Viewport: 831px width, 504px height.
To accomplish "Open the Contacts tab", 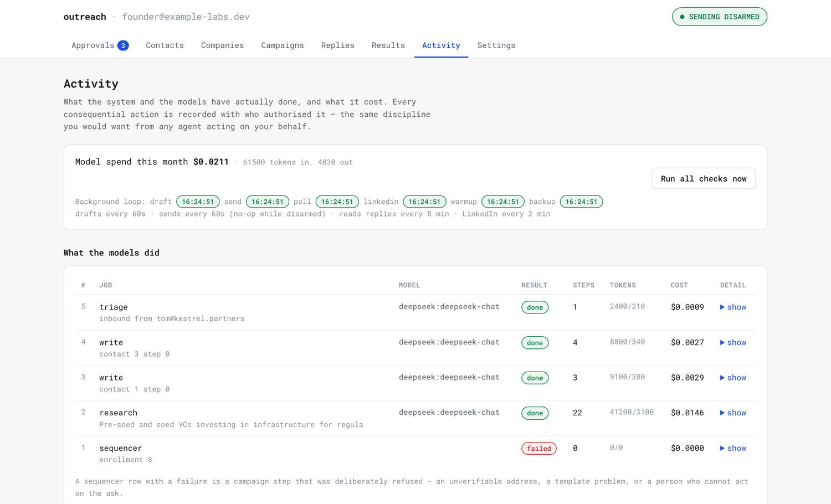I will coord(165,45).
